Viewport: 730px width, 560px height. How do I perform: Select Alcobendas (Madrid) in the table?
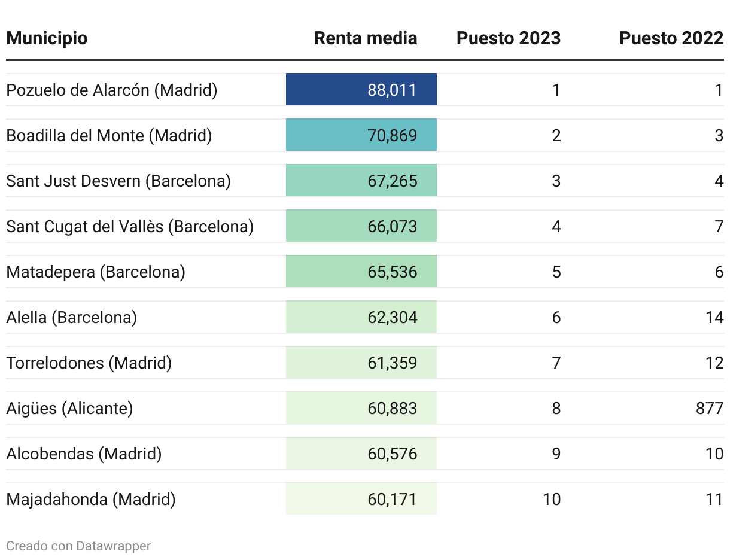tap(84, 454)
